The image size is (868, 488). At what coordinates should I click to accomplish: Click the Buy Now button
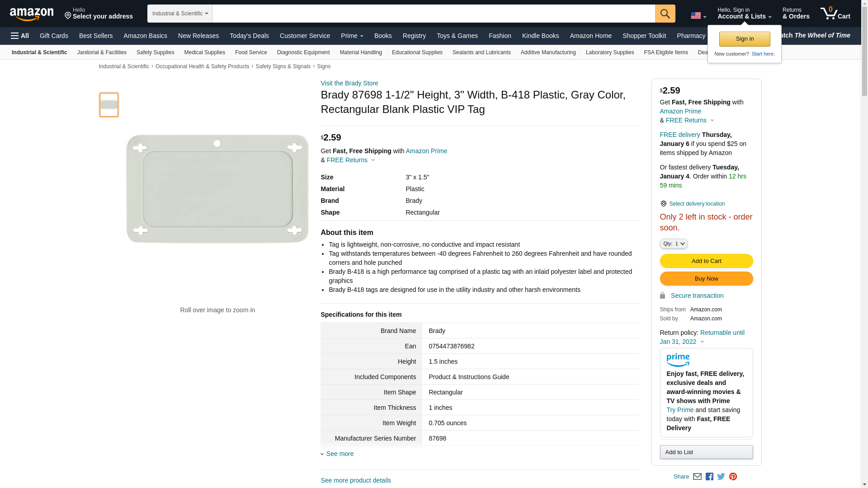click(706, 278)
